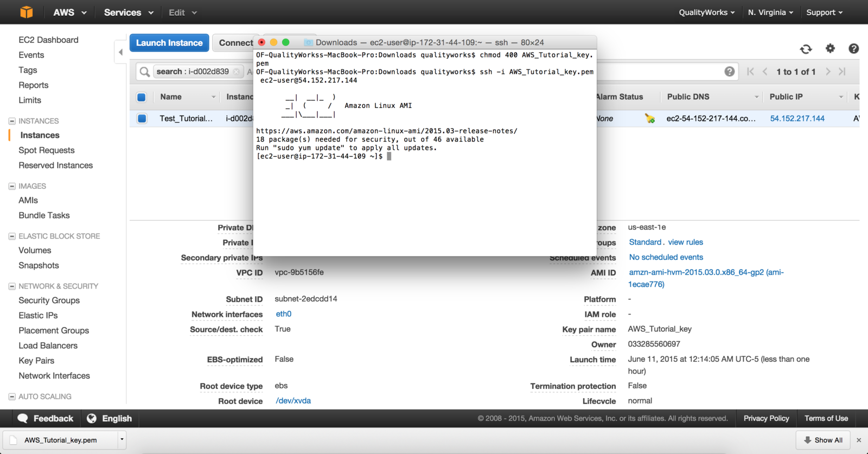Open the Edit dropdown menu
868x454 pixels.
point(183,12)
